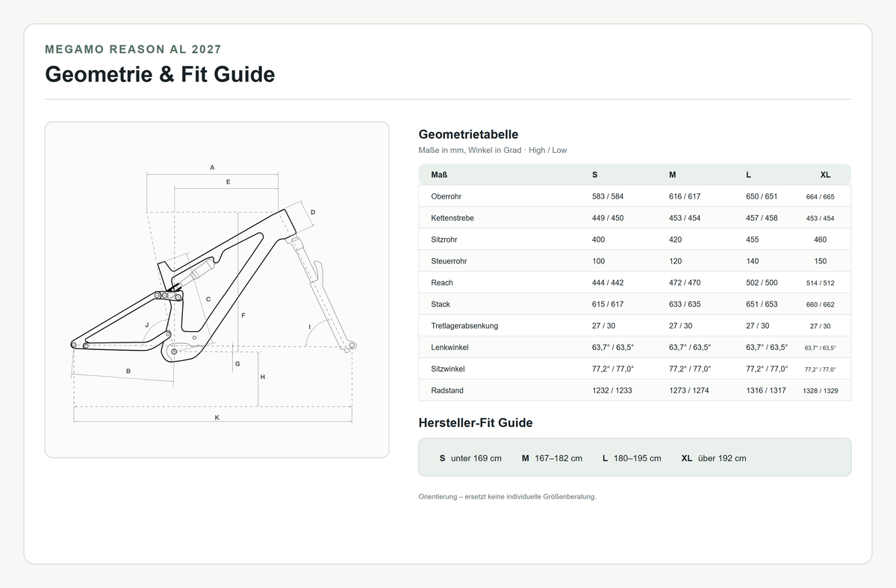
Task: Click Oberrohr value '583 / 584'
Action: coord(608,196)
